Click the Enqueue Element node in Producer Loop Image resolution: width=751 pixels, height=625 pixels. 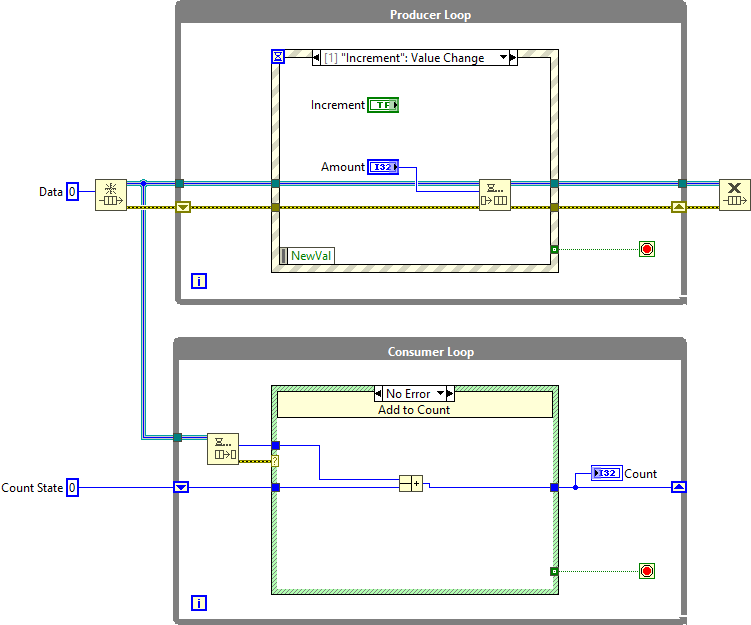[x=494, y=195]
